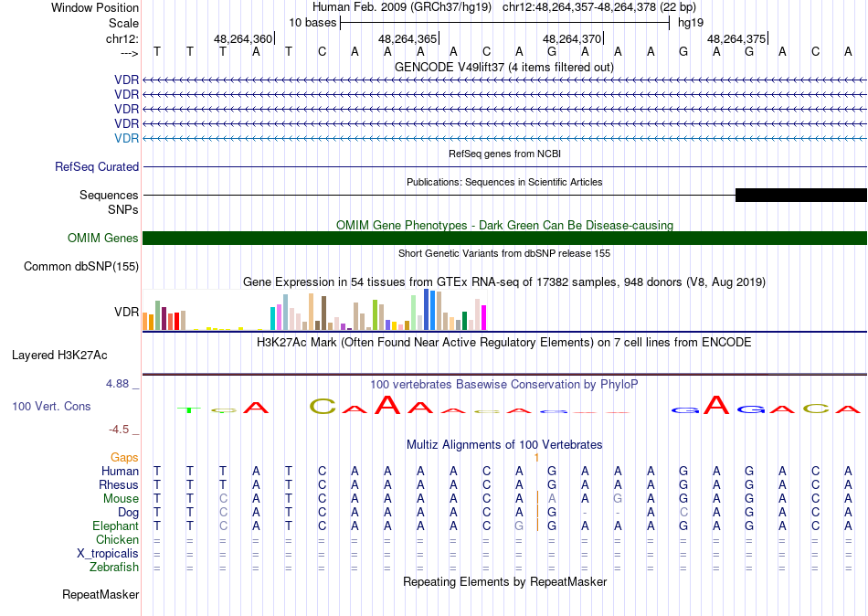Screen dimensions: 868x616
Task: Click the orange Gaps label
Action: pyautogui.click(x=124, y=457)
